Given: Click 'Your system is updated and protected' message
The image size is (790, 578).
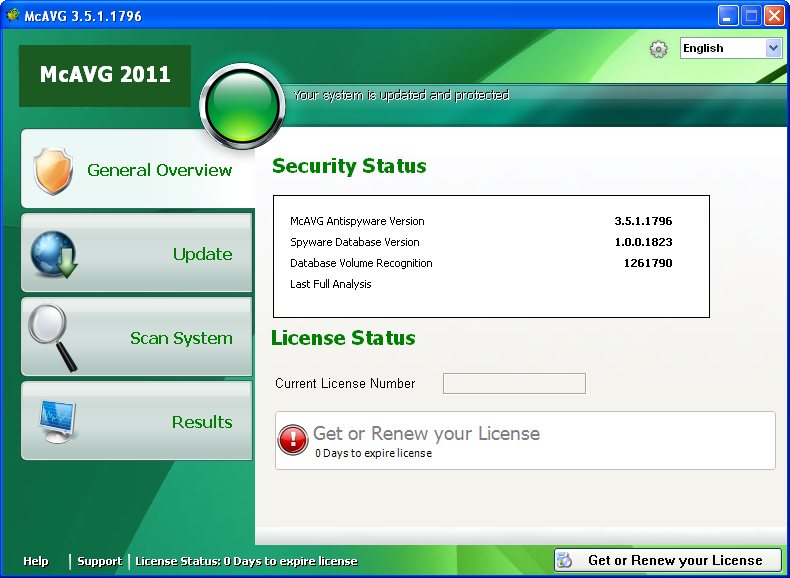Looking at the screenshot, I should tap(401, 95).
